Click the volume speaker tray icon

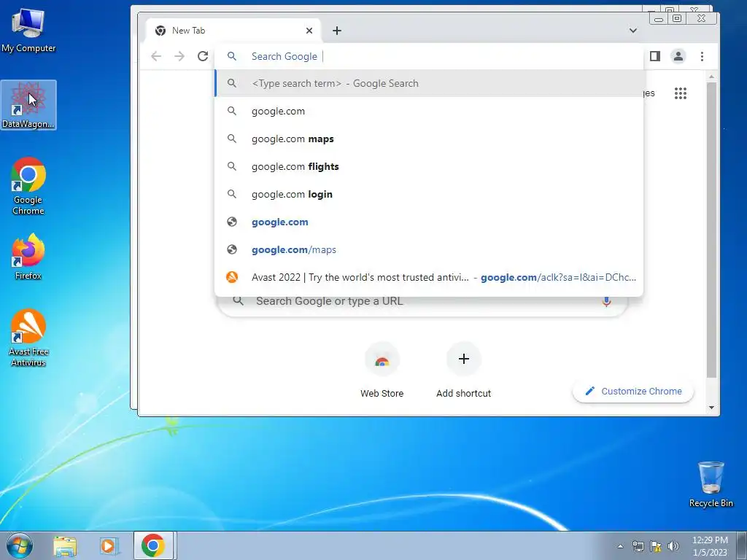pos(673,546)
